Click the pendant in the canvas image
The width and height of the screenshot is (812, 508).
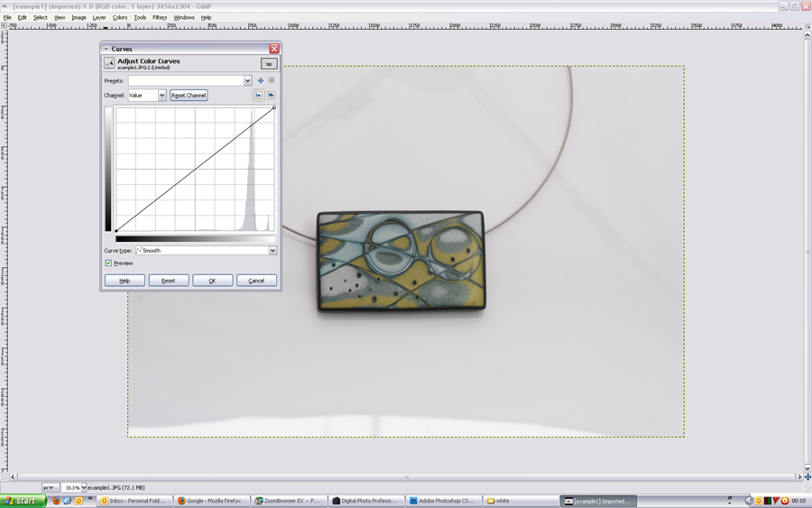(x=401, y=261)
